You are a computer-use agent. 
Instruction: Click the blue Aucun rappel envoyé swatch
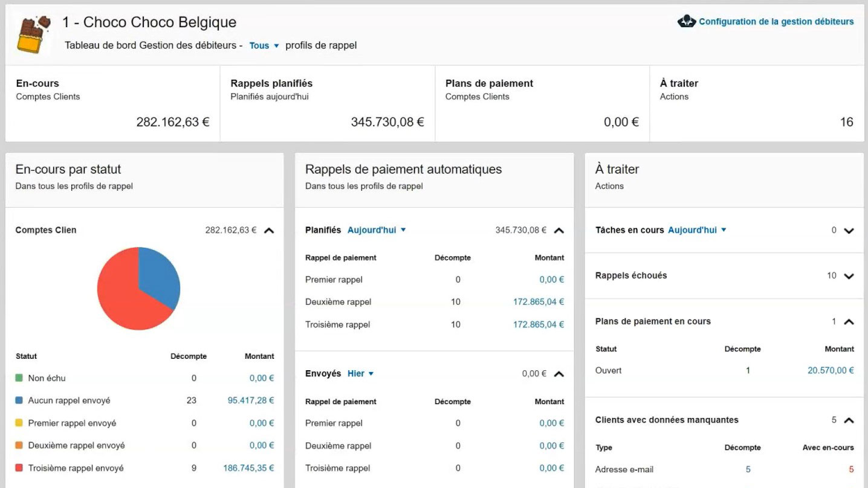coord(19,400)
